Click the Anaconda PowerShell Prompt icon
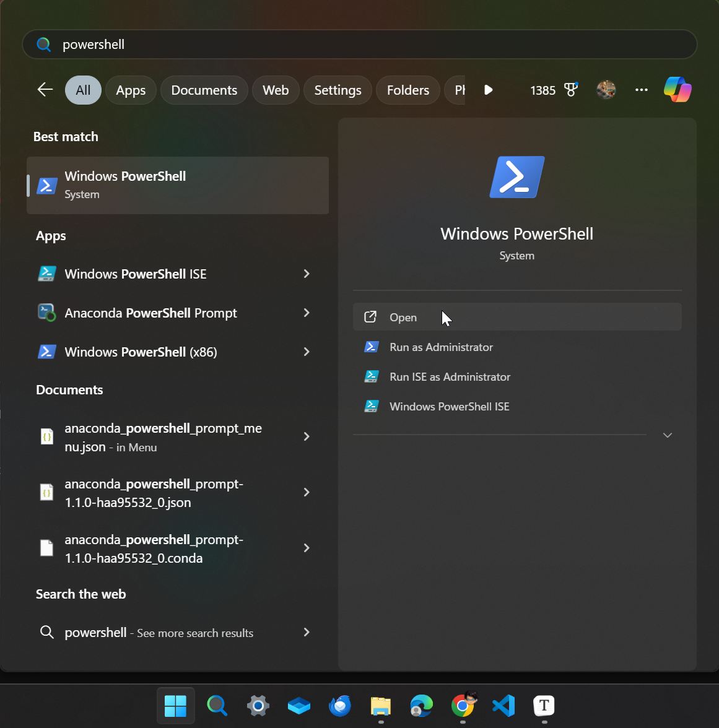The image size is (719, 728). pyautogui.click(x=47, y=313)
